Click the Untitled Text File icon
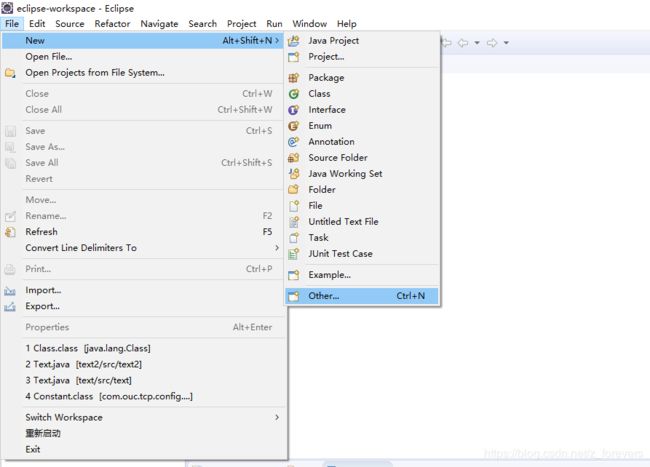 tap(293, 222)
